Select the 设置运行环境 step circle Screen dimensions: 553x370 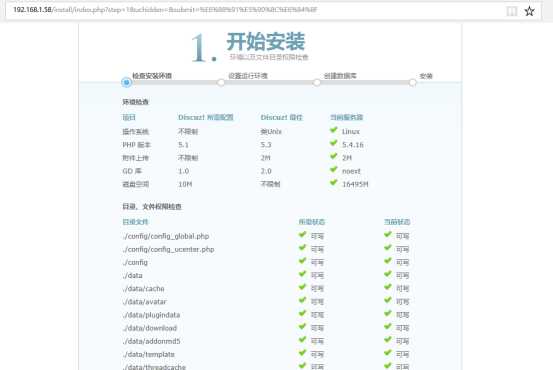pyautogui.click(x=221, y=83)
